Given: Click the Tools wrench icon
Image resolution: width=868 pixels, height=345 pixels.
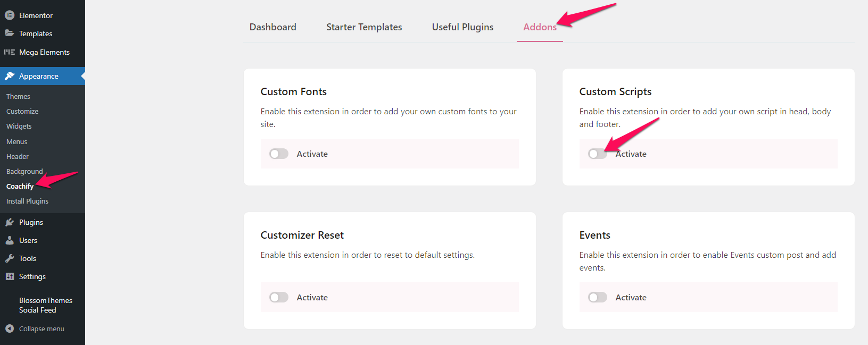Looking at the screenshot, I should tap(10, 258).
